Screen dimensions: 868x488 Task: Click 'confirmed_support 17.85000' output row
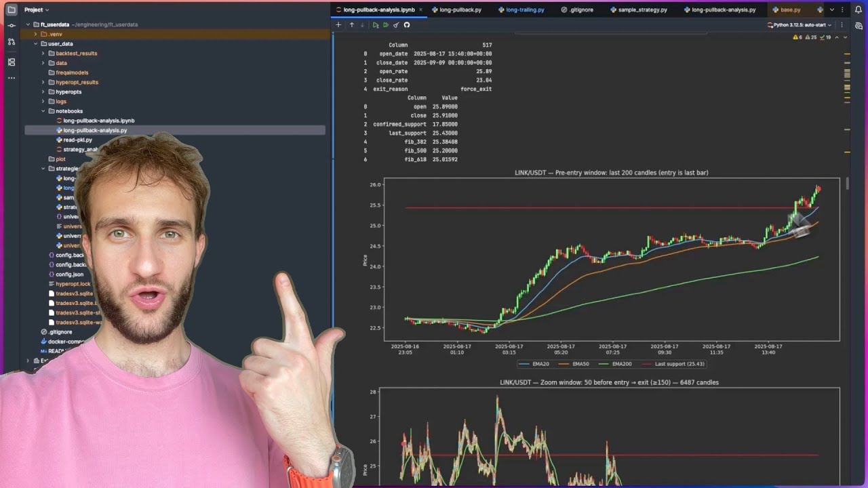(410, 124)
